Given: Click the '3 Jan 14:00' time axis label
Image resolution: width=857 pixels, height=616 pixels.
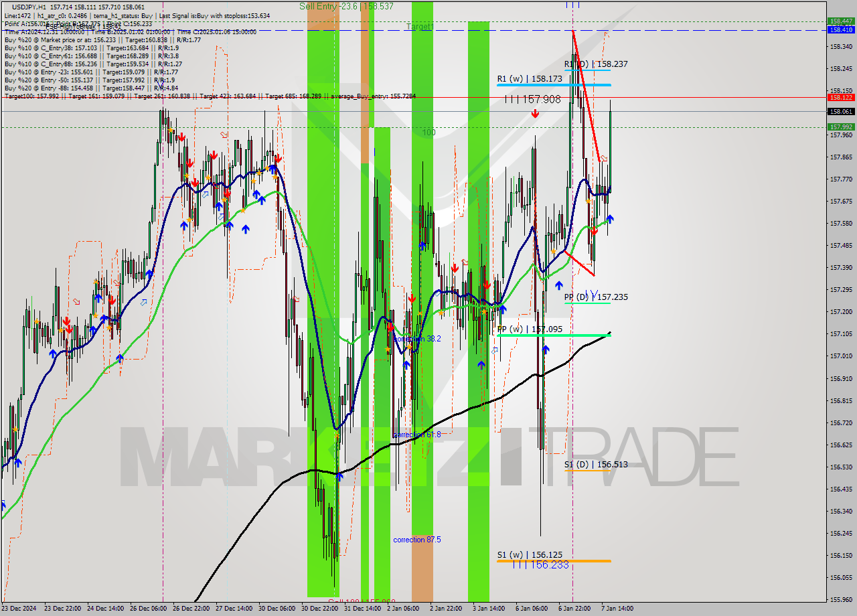Looking at the screenshot, I should pos(489,609).
